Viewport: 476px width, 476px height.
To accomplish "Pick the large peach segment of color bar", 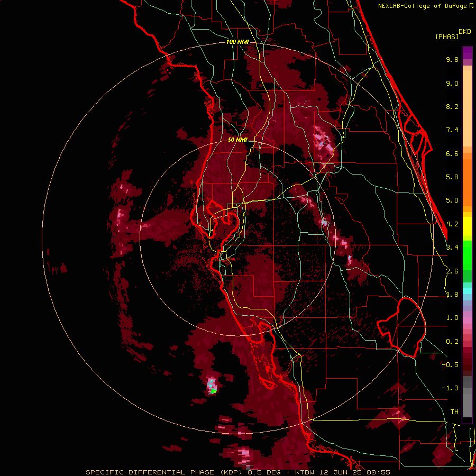I will click(x=467, y=108).
